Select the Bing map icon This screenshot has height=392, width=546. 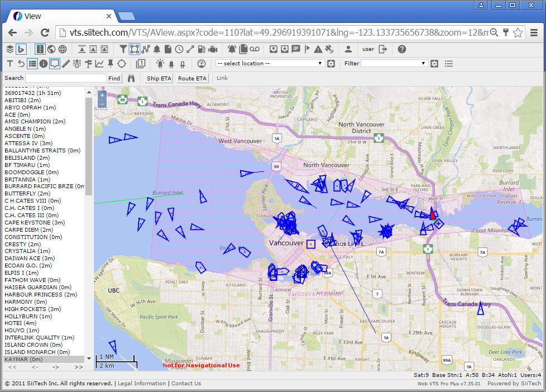[x=21, y=49]
